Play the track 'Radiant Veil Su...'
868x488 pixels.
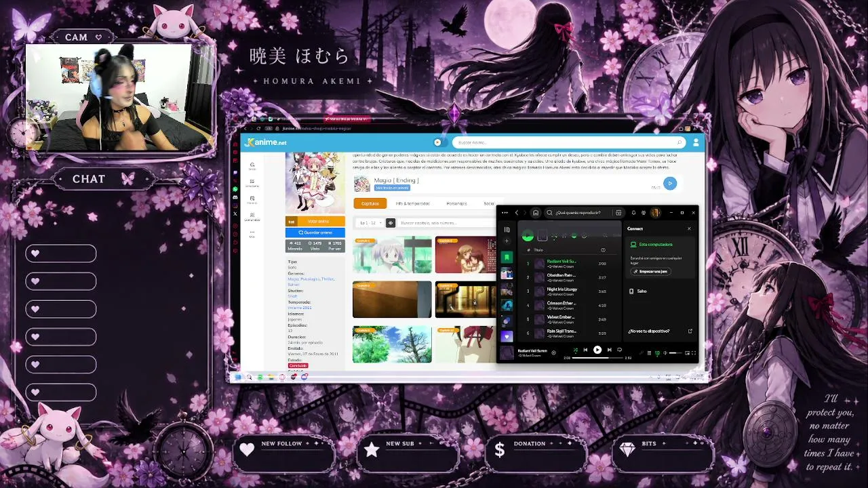pyautogui.click(x=561, y=261)
